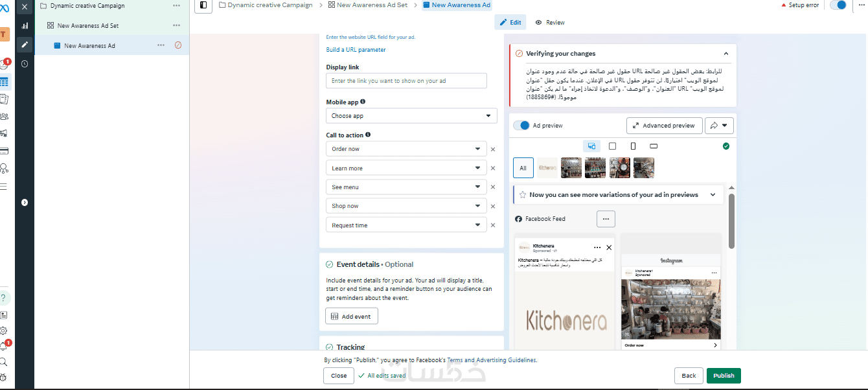Switch to the Edit tab
The width and height of the screenshot is (868, 390).
click(x=510, y=22)
